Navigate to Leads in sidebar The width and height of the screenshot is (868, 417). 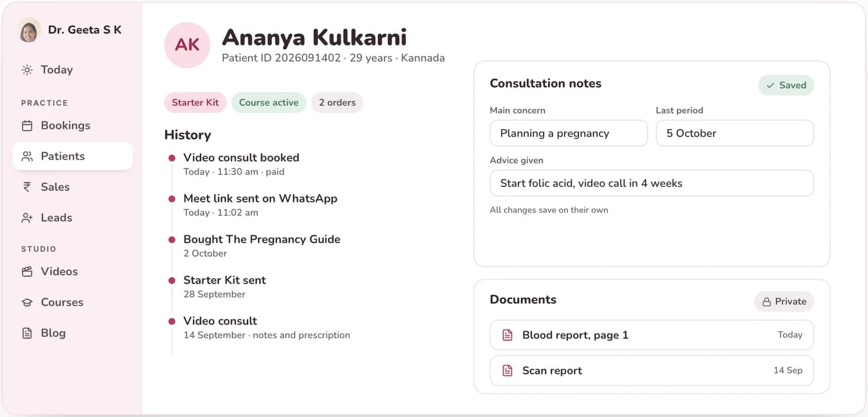pyautogui.click(x=72, y=218)
